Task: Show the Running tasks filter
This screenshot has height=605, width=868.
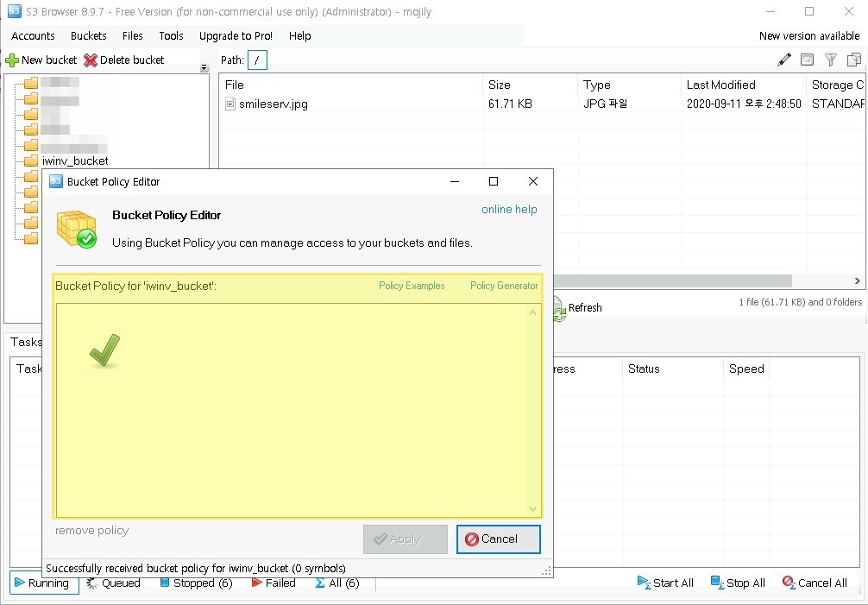Action: point(43,583)
